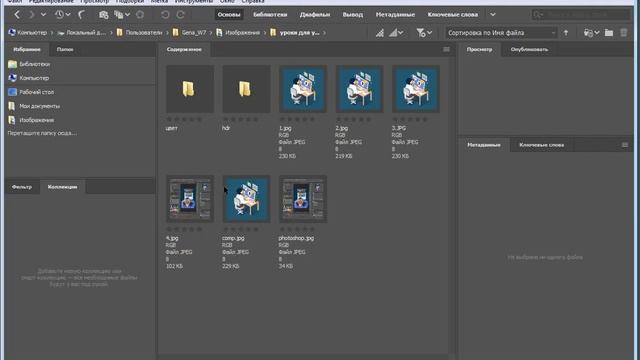Rotate image counterclockwise
The height and width of the screenshot is (360, 640).
click(165, 15)
